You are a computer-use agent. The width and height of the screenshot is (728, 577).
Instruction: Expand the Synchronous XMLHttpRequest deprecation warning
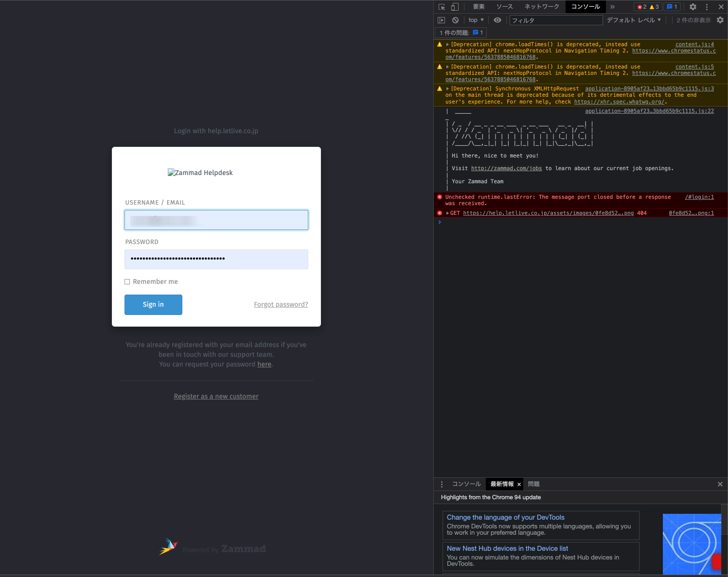point(447,88)
